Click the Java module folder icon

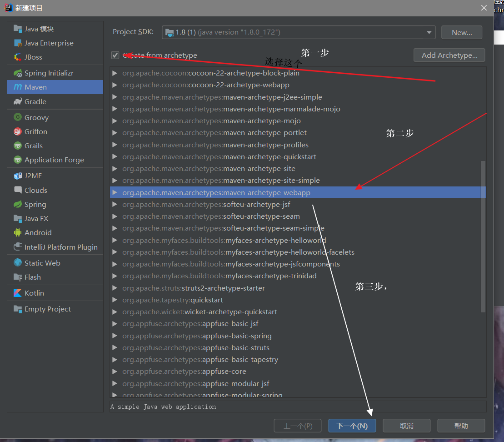tap(18, 29)
